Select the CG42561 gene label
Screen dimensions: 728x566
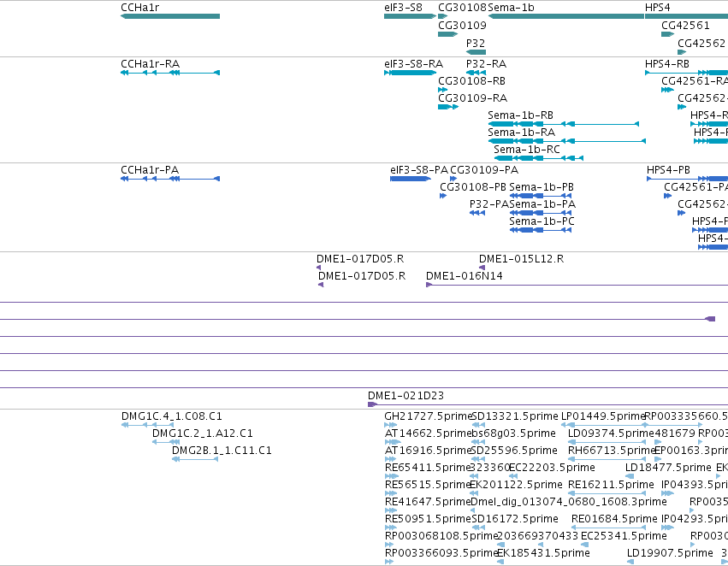pyautogui.click(x=685, y=25)
